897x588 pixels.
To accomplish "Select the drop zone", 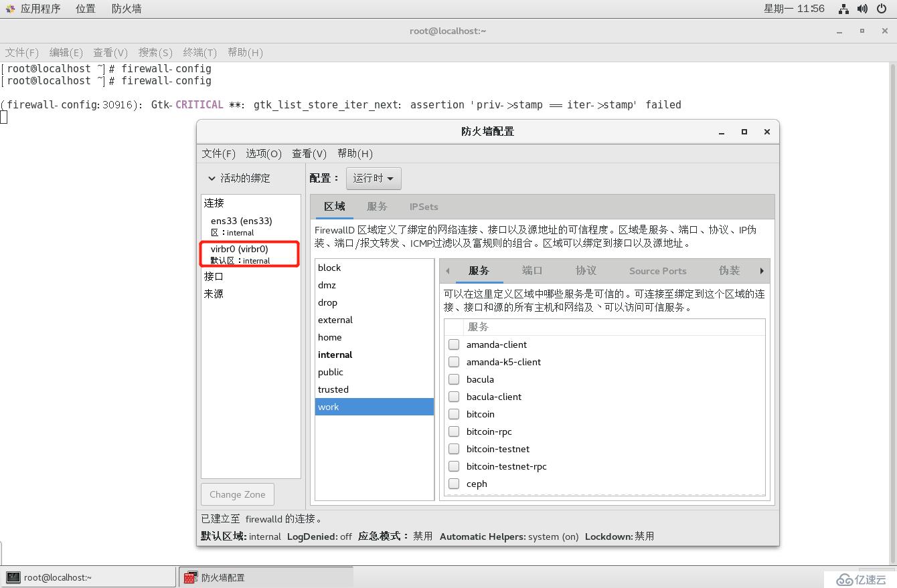I will click(x=374, y=302).
